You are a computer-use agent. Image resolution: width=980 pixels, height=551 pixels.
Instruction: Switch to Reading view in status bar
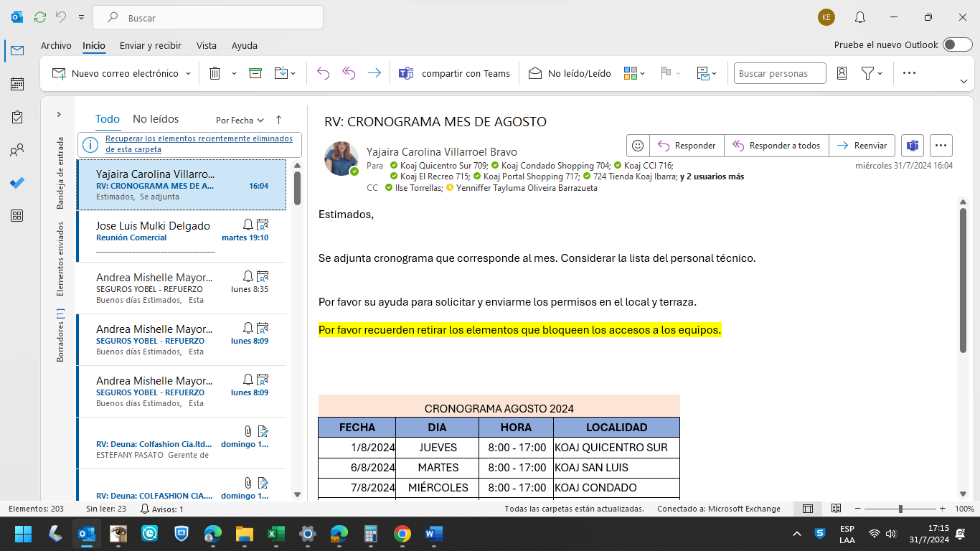836,509
